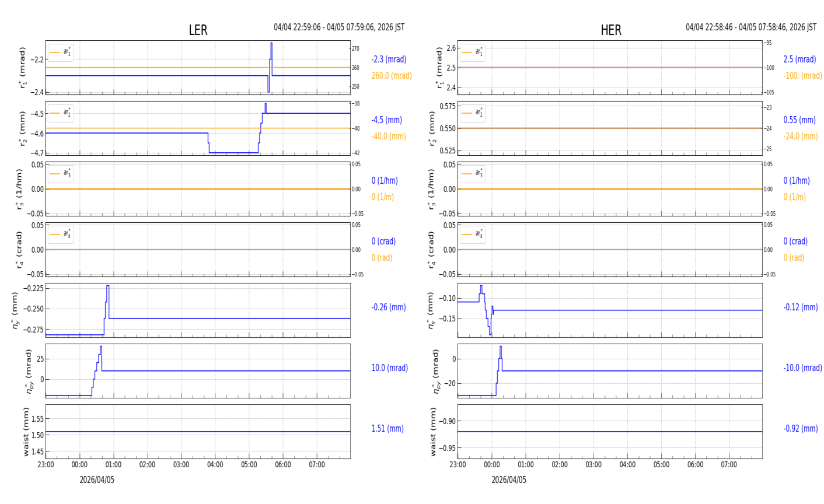Select the HER time range starting 04/04 22:58:46
824x504 pixels.
click(x=751, y=27)
